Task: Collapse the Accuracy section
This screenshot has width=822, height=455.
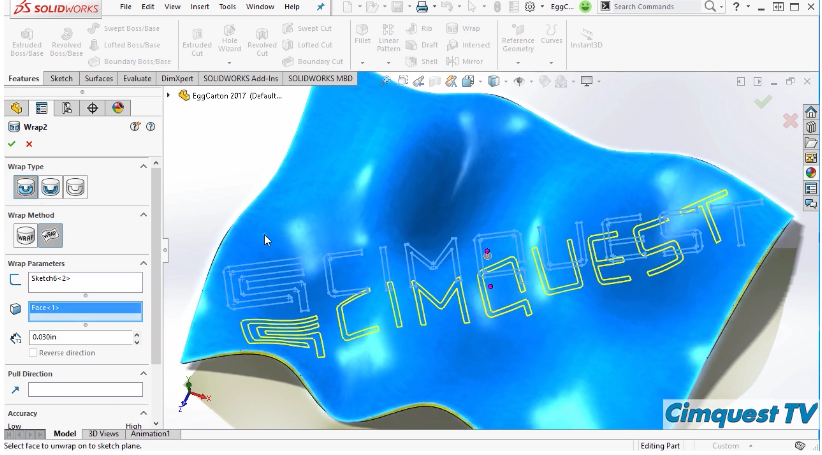Action: (x=143, y=414)
